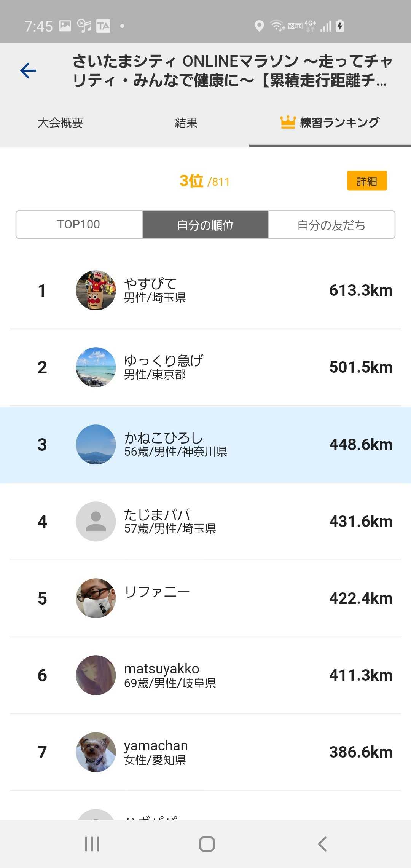Select 自分の友だち segment
The image size is (411, 868).
click(x=331, y=225)
